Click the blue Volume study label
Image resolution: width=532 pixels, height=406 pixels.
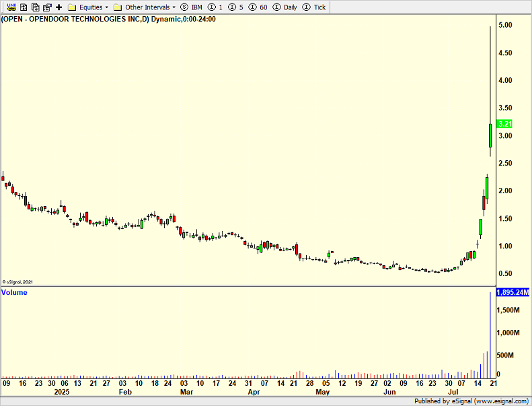(x=14, y=292)
